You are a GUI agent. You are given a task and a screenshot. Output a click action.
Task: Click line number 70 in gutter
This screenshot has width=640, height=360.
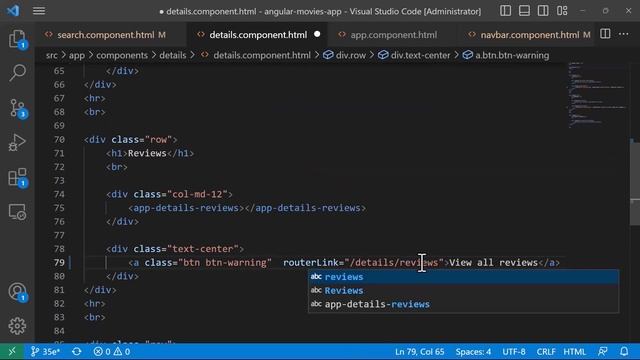click(59, 140)
